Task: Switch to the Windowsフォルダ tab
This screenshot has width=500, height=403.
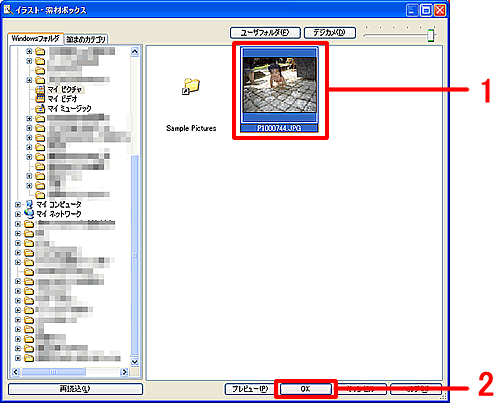Action: click(x=35, y=39)
